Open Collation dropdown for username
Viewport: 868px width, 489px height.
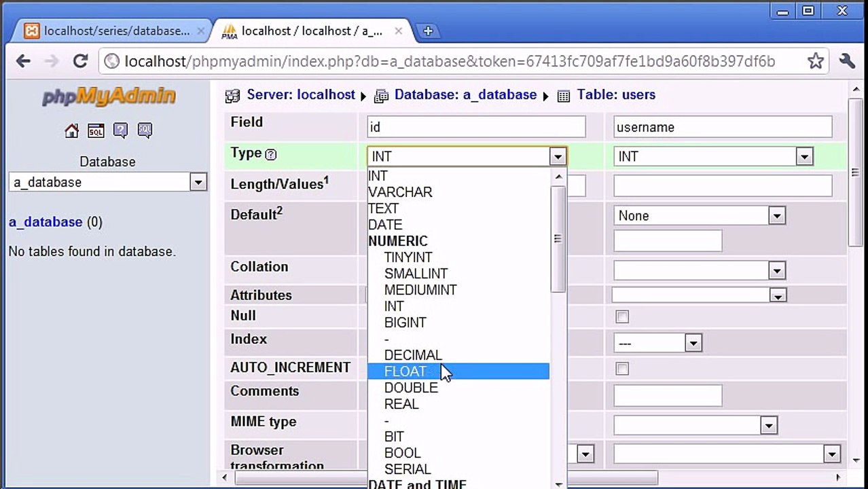(x=700, y=270)
